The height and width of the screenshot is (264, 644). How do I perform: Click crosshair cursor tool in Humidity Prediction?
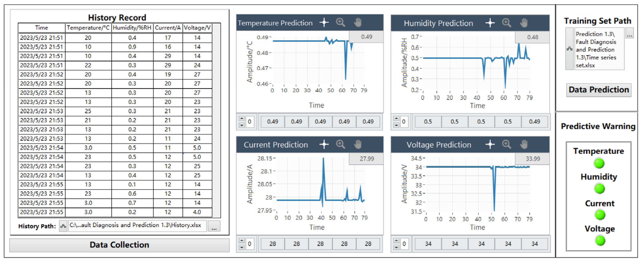pyautogui.click(x=490, y=23)
